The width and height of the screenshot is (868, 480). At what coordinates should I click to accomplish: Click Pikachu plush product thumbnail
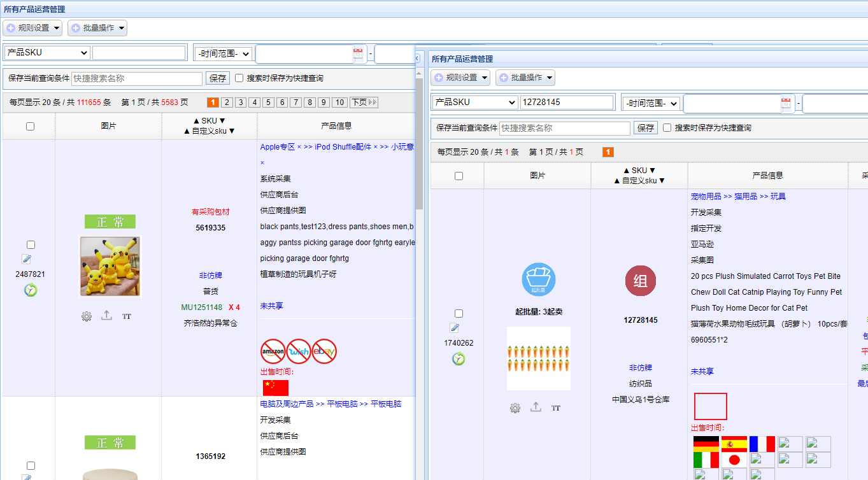(110, 266)
